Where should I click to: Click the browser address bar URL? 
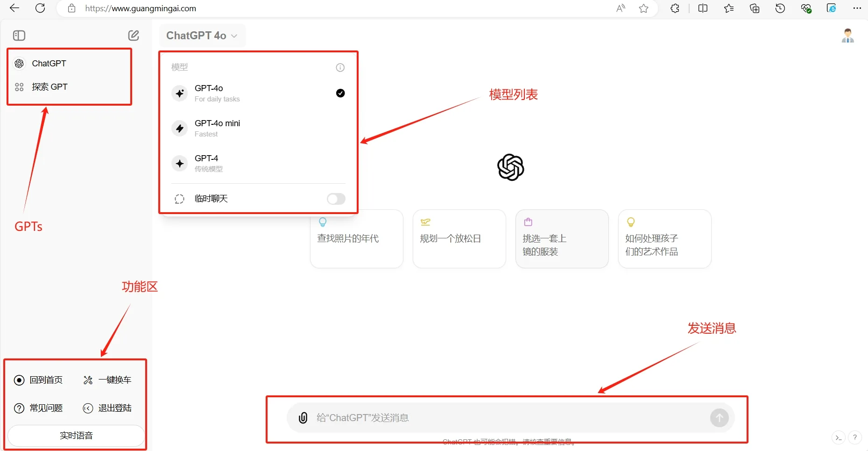141,8
